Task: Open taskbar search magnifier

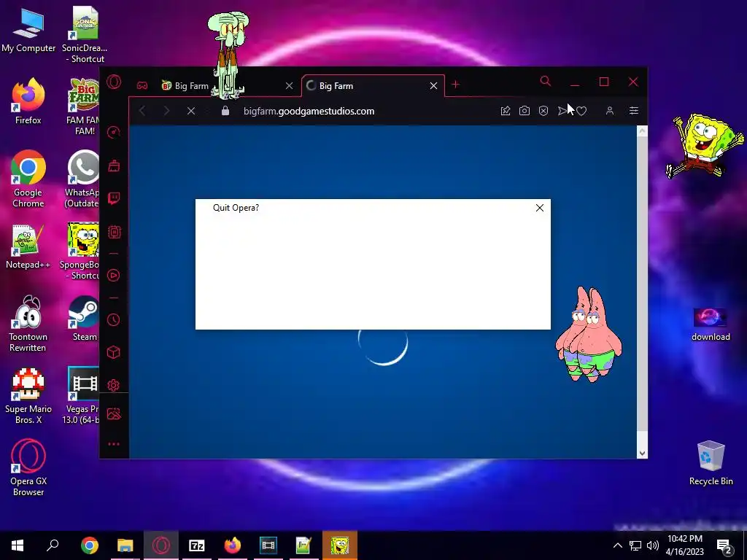Action: pos(53,545)
